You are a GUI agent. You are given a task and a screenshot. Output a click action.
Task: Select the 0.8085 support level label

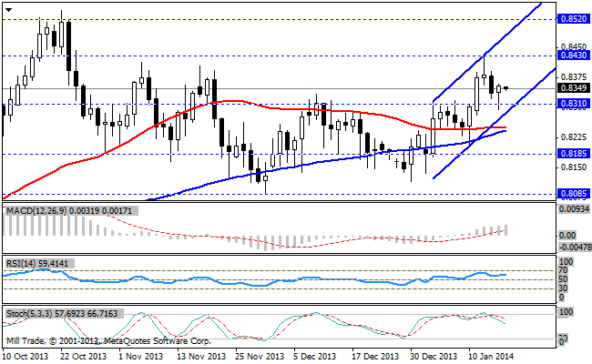point(574,194)
